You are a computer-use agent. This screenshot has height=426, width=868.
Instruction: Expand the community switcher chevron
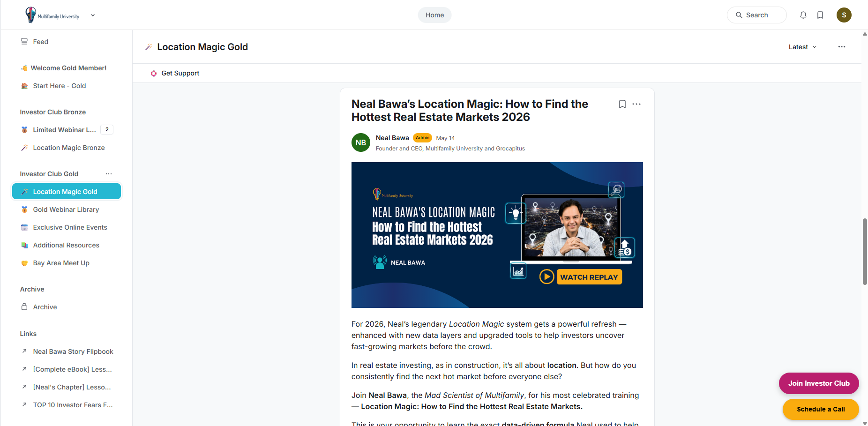[x=93, y=15]
